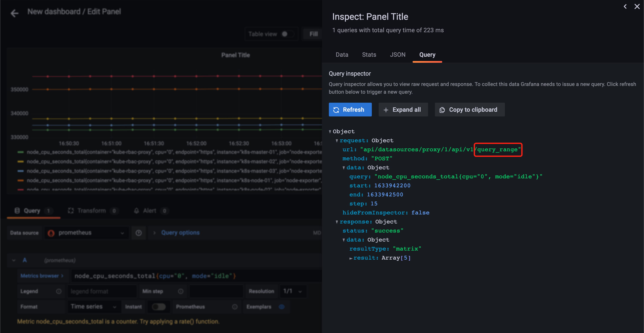Collapse the response data Object node
644x333 pixels.
point(344,240)
